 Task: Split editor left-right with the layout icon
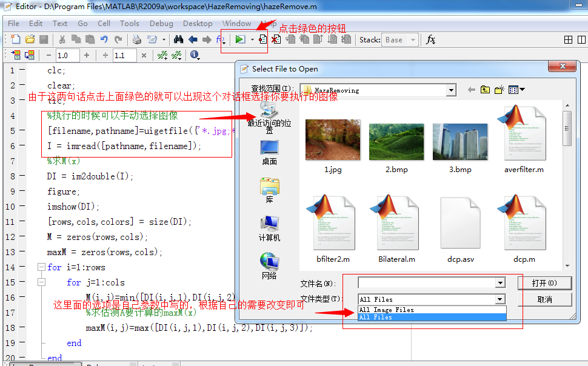(581, 40)
